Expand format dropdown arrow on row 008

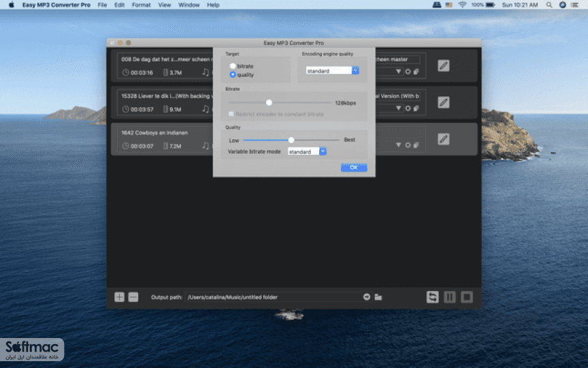tap(398, 72)
